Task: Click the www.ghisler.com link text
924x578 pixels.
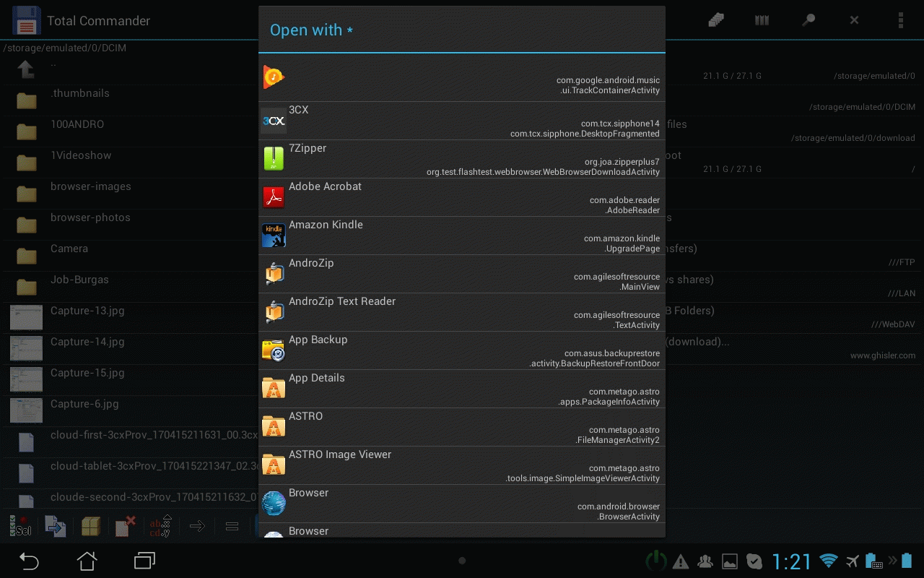Action: pos(883,355)
